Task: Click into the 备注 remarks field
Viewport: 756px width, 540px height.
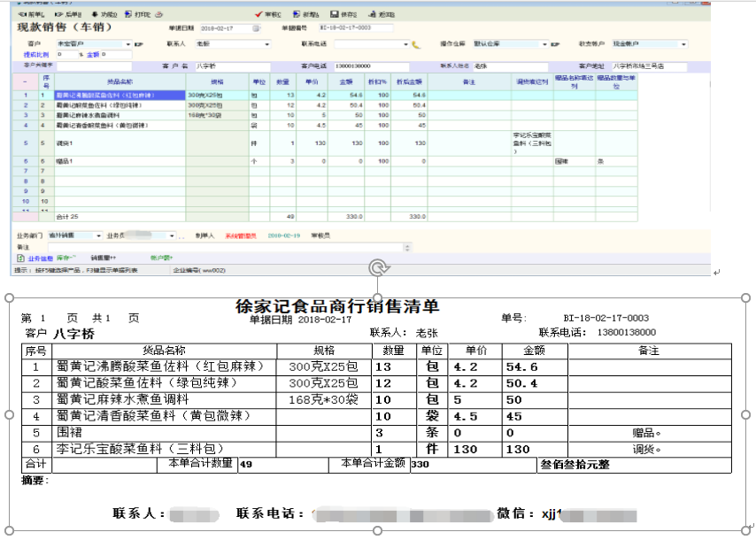Action: (x=221, y=247)
